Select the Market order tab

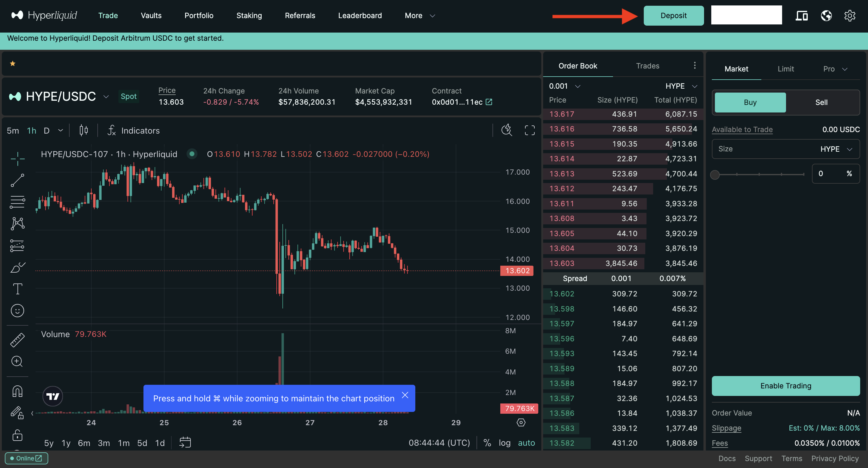pyautogui.click(x=736, y=69)
